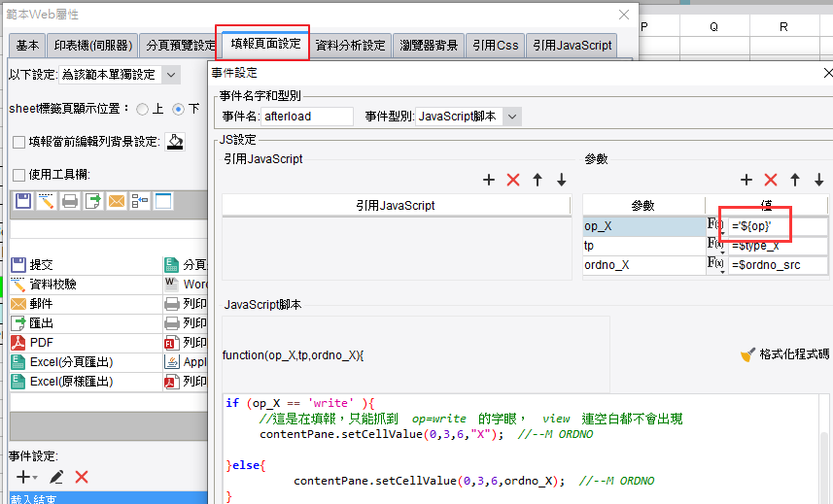Select Excel(分頁匯出) tool item
This screenshot has width=833, height=504.
pos(86,362)
